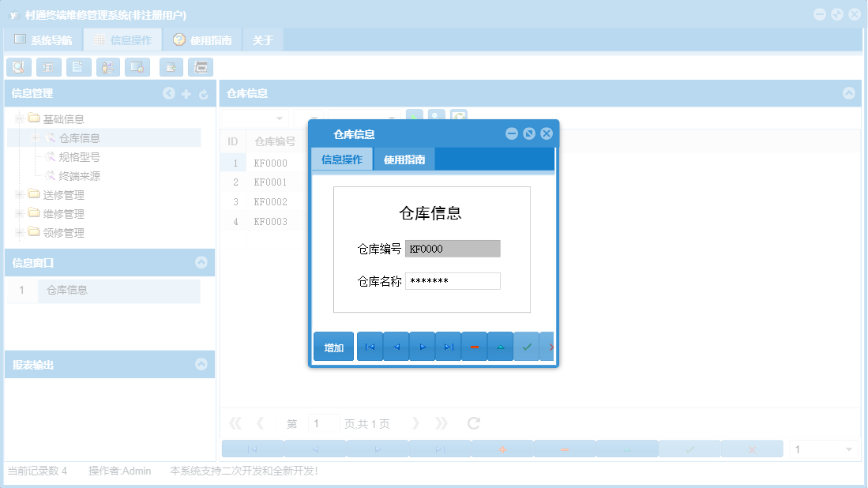Click the 增加 button in the dialog
Screen dimensions: 868x488
click(x=333, y=346)
